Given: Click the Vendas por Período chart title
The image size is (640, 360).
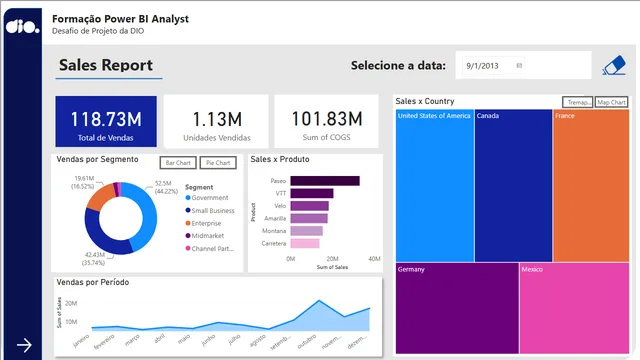Looking at the screenshot, I should 93,282.
